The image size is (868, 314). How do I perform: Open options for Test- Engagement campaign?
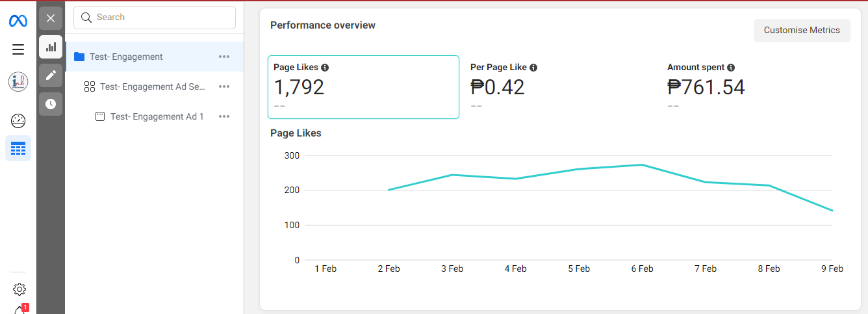224,57
